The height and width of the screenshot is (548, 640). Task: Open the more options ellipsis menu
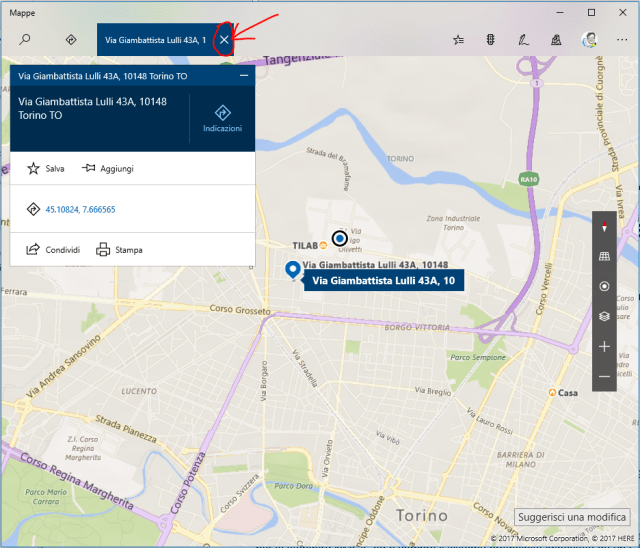tap(622, 40)
